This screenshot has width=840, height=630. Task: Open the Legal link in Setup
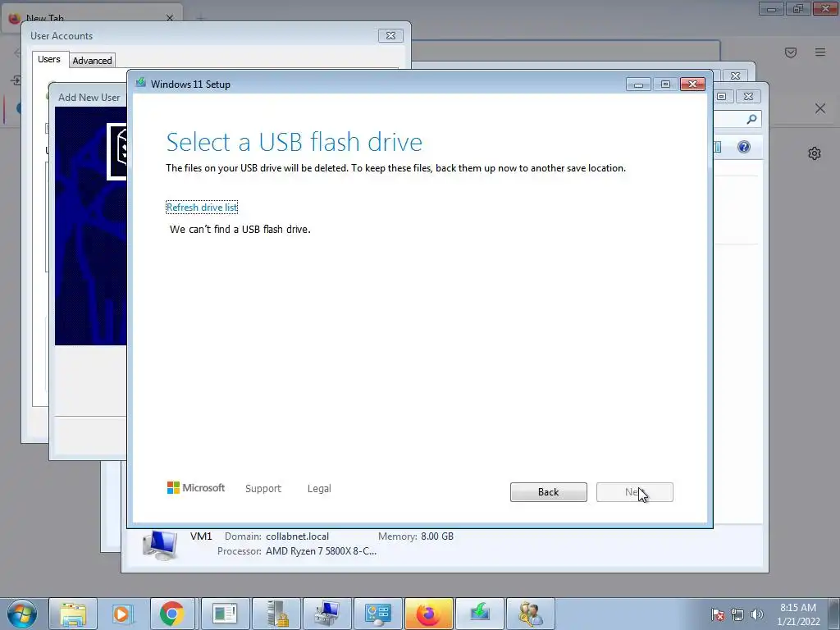(x=319, y=489)
